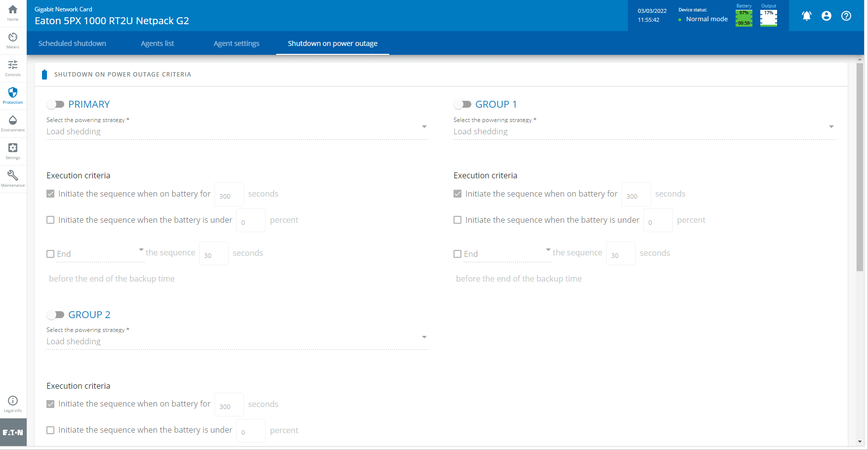The image size is (868, 450).
Task: Uncheck GROUP 2 on battery for seconds checkbox
Action: (50, 404)
